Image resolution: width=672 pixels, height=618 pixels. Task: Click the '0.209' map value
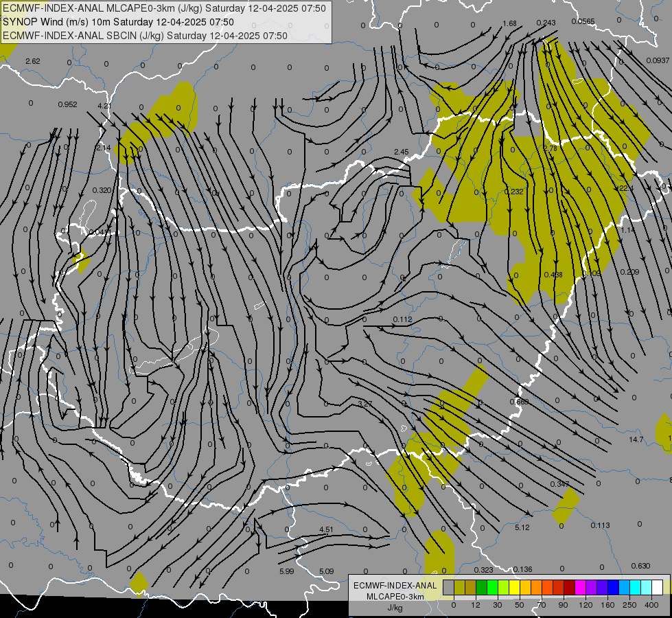pyautogui.click(x=629, y=272)
